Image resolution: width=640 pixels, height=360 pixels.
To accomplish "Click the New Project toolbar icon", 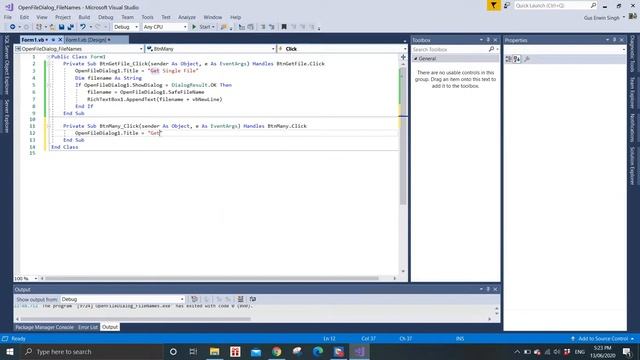I will pos(39,27).
